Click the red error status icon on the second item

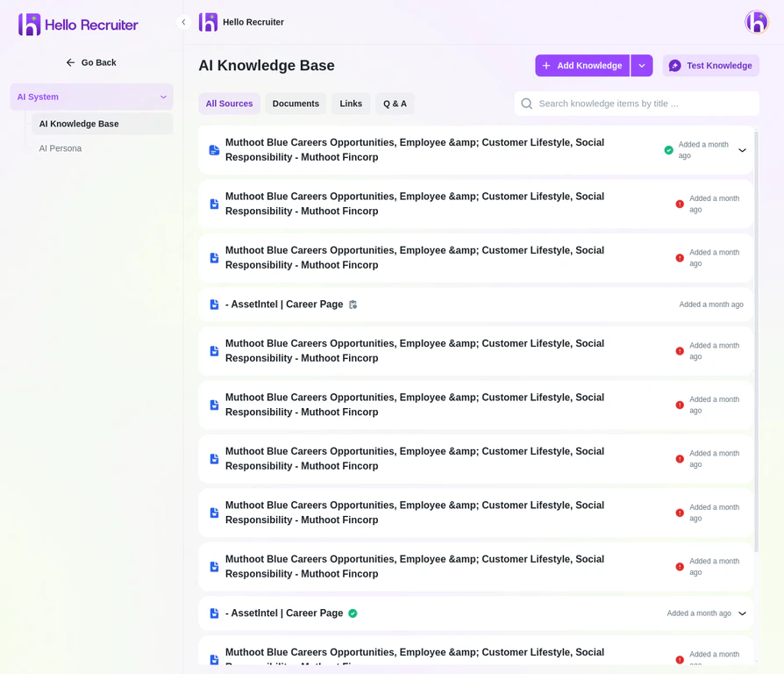click(x=680, y=204)
